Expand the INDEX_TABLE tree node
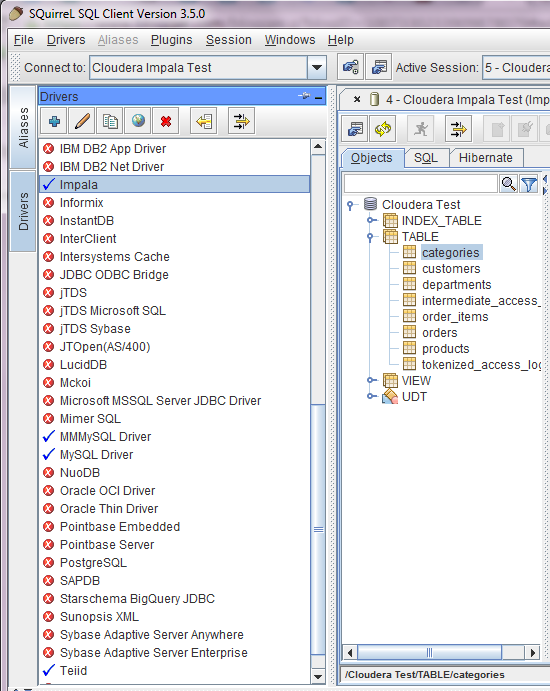The image size is (550, 691). 372,220
